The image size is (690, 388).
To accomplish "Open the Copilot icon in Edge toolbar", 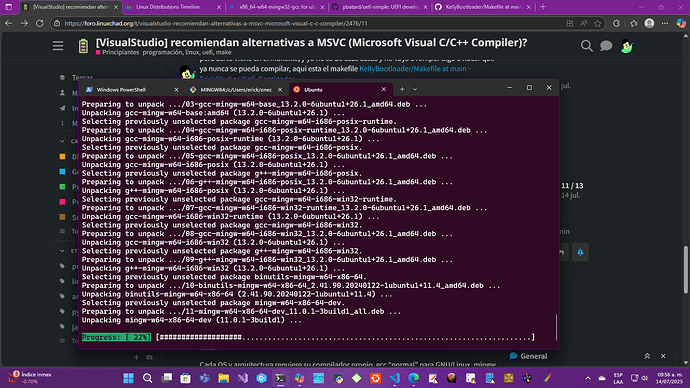I will [x=681, y=23].
